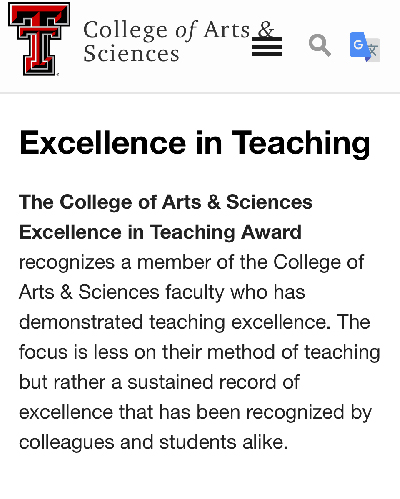This screenshot has height=499, width=400.
Task: Click the word 'The' after 'excellence.'
Action: click(x=353, y=322)
